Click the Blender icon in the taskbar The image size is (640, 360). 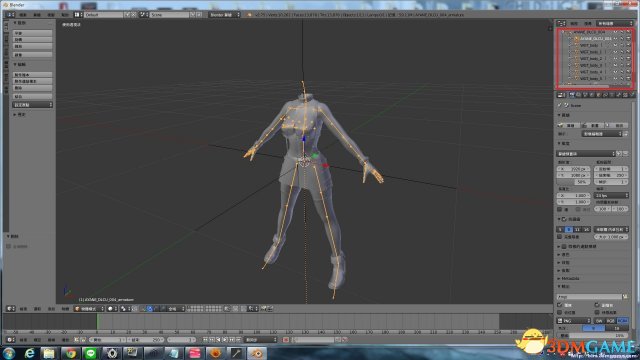coord(257,353)
